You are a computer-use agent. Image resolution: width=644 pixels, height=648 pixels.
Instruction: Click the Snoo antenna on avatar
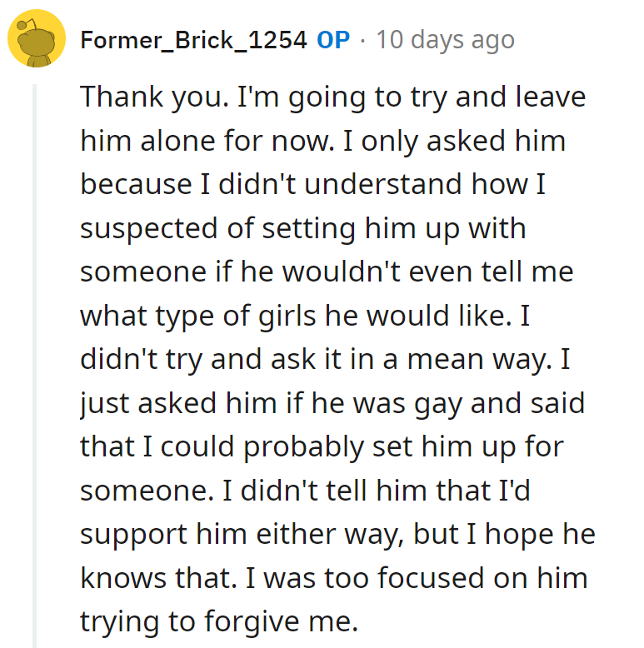(26, 25)
